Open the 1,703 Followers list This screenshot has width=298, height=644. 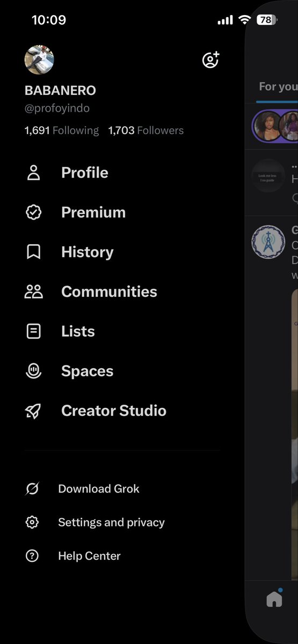tap(146, 130)
